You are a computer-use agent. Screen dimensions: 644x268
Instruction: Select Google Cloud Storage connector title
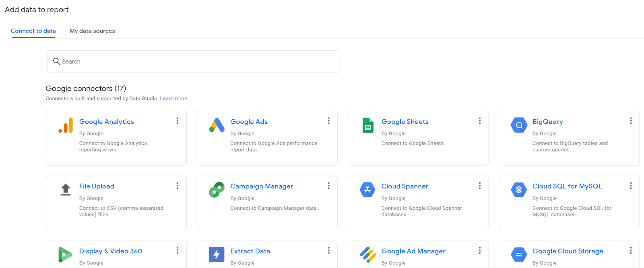click(x=568, y=251)
